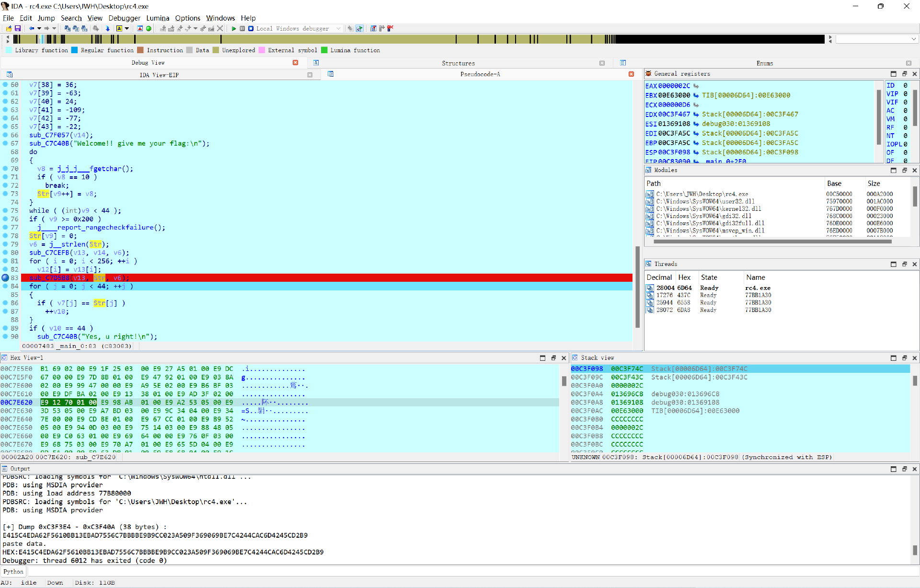Open the forward-history dropdown arrow
Screen dimensions: 920x588
(x=54, y=29)
